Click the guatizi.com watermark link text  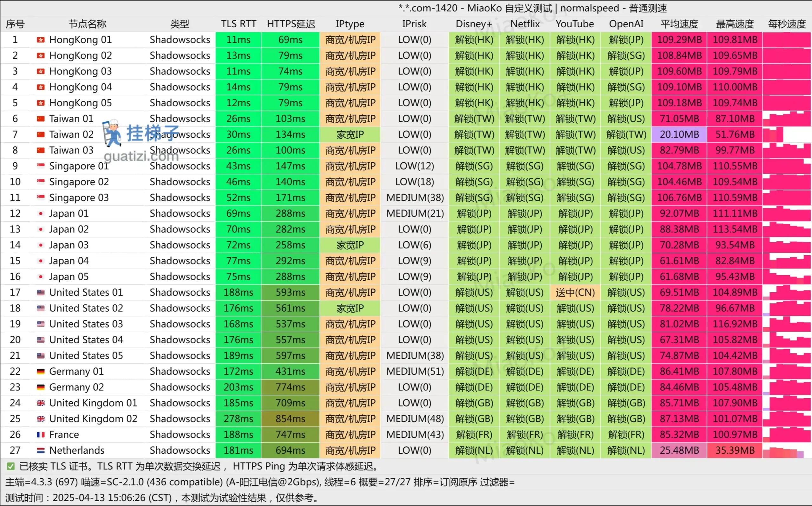[141, 156]
